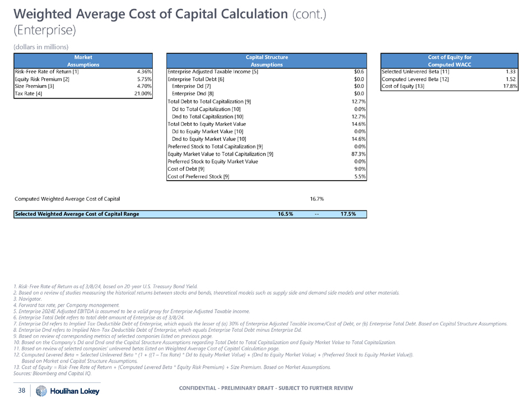This screenshot has width=532, height=399.
Task: Click the Risk-Free Rate of Return value 4.36%
Action: click(x=144, y=72)
